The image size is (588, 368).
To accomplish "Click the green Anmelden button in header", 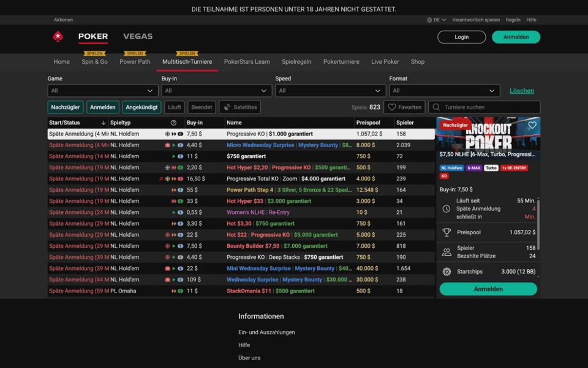I will pos(516,37).
